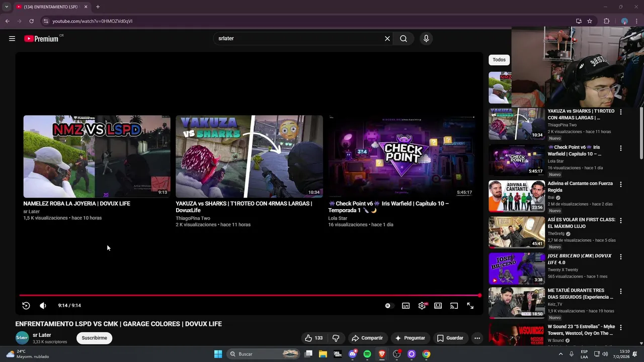
Task: Go to YouTube Premium home logo
Action: pyautogui.click(x=41, y=39)
